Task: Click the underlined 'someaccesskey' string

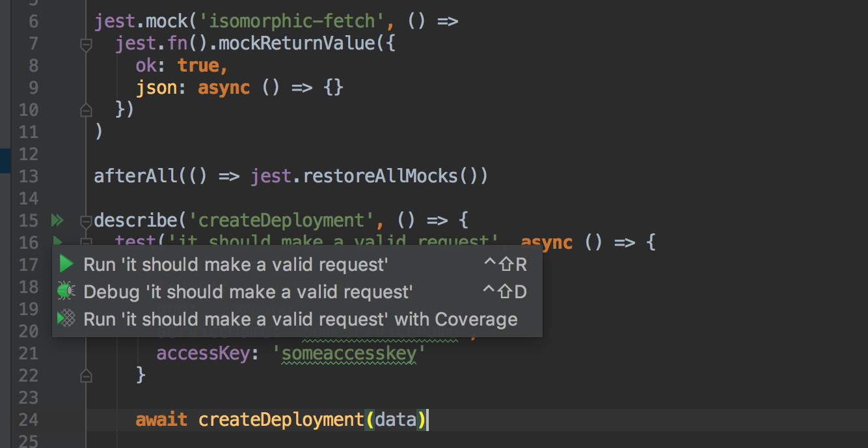Action: coord(349,354)
